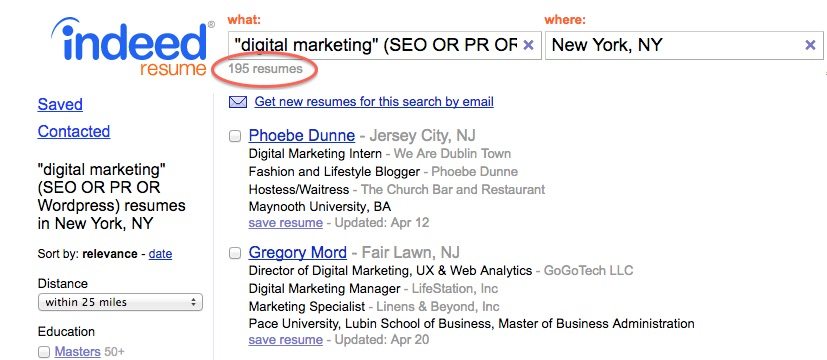This screenshot has height=360, width=827.
Task: Sort results by date
Action: point(160,254)
